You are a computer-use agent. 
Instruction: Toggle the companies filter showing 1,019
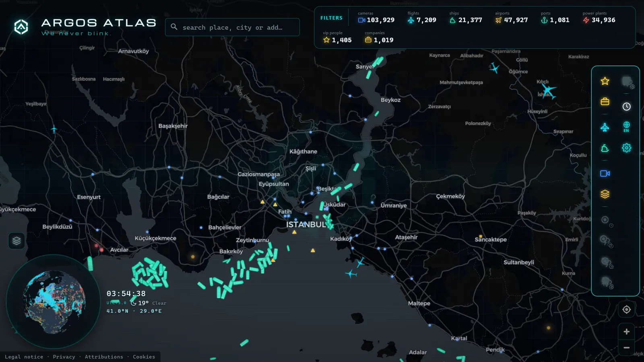tap(379, 37)
